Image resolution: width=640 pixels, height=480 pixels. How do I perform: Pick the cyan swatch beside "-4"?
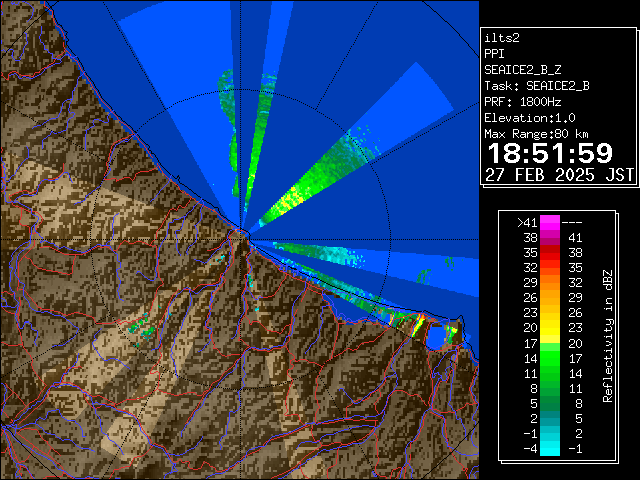[550, 449]
